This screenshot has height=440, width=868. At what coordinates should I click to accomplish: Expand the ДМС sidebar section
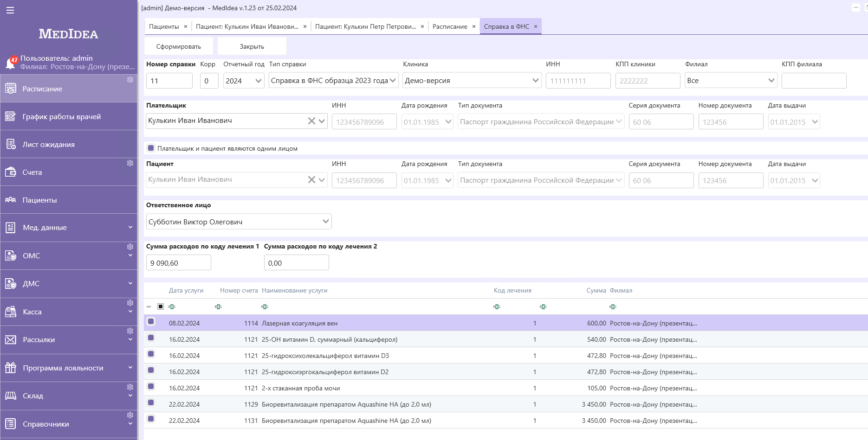130,283
